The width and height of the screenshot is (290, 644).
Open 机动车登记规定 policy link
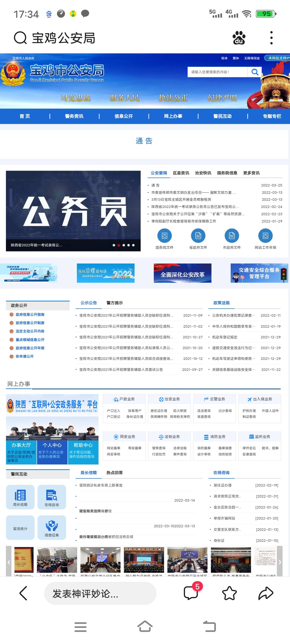click(225, 337)
